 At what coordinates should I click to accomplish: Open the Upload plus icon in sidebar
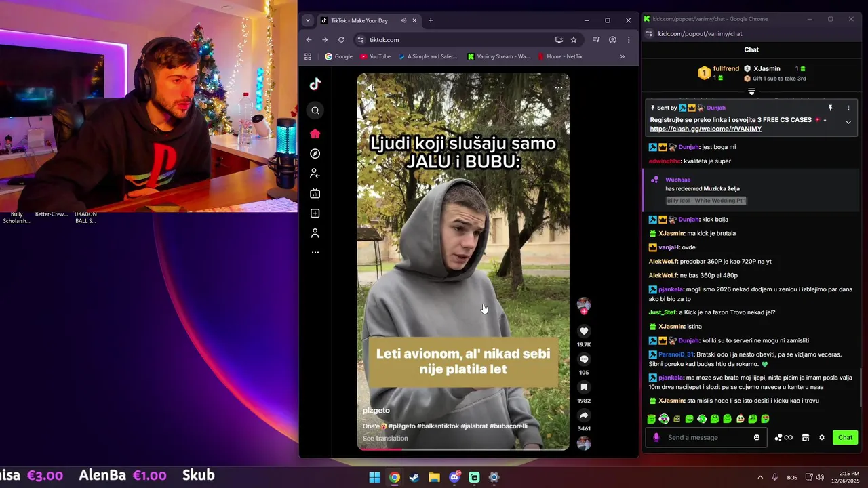[x=315, y=213]
